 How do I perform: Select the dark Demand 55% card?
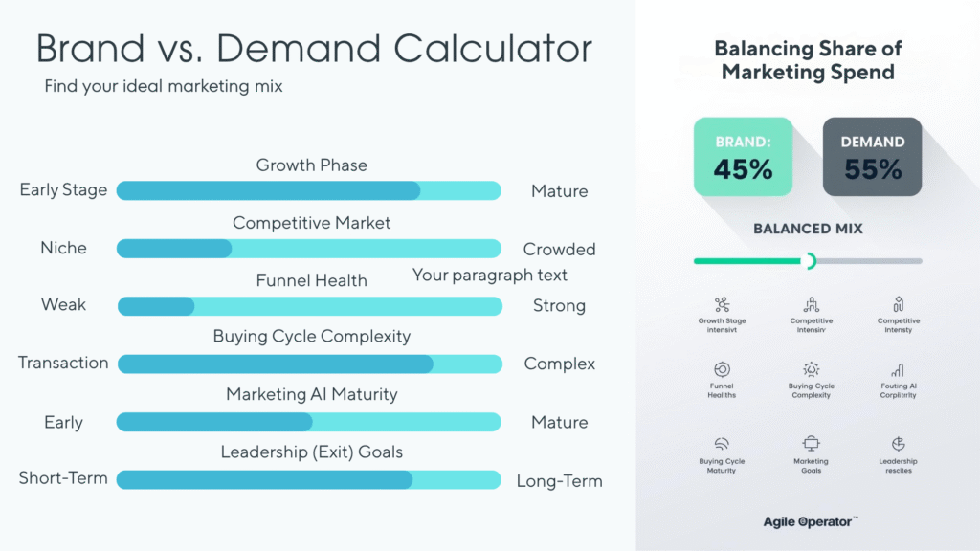(872, 157)
